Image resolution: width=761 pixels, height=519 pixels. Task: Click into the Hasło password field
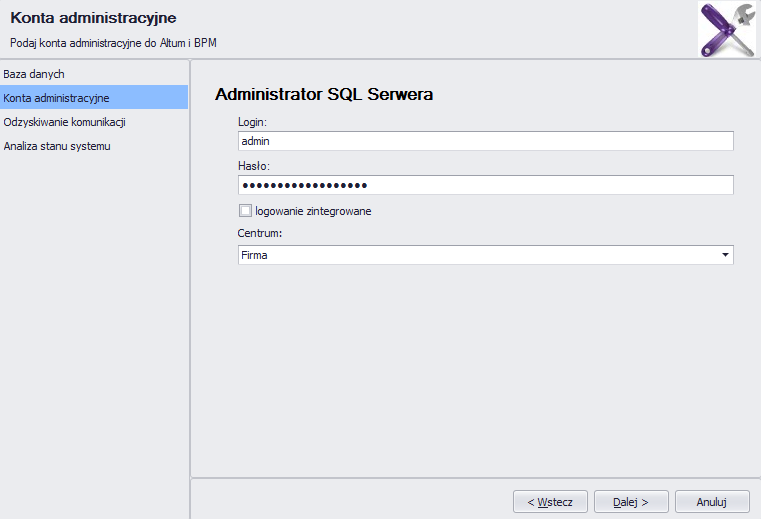pyautogui.click(x=485, y=185)
